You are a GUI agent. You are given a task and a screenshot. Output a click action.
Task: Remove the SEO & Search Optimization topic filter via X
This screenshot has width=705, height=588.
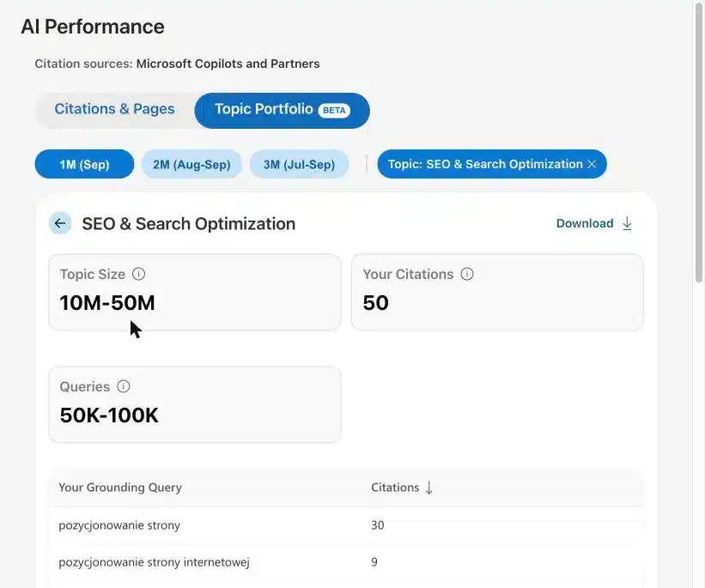(x=593, y=164)
